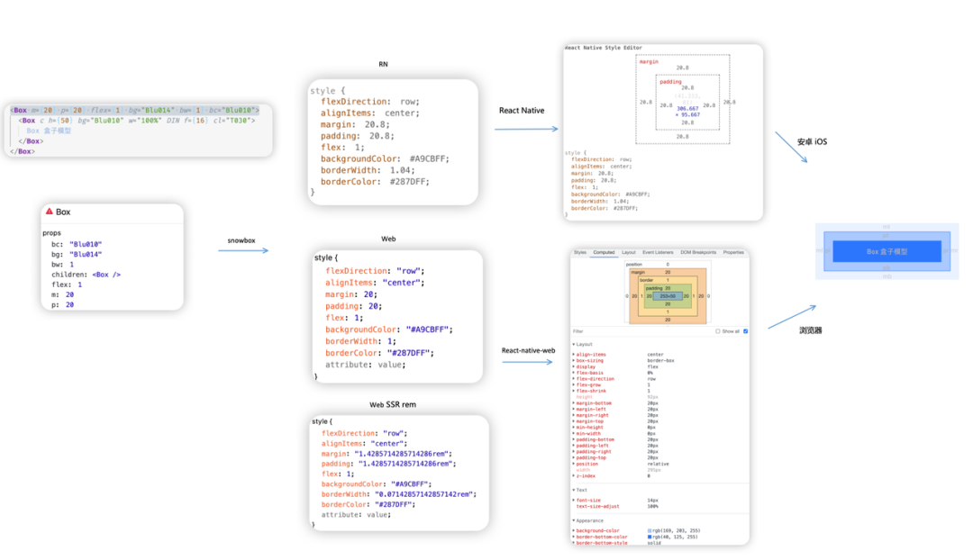The height and width of the screenshot is (560, 973).
Task: Click the red padding label in React Native Style Editor
Action: pyautogui.click(x=671, y=82)
